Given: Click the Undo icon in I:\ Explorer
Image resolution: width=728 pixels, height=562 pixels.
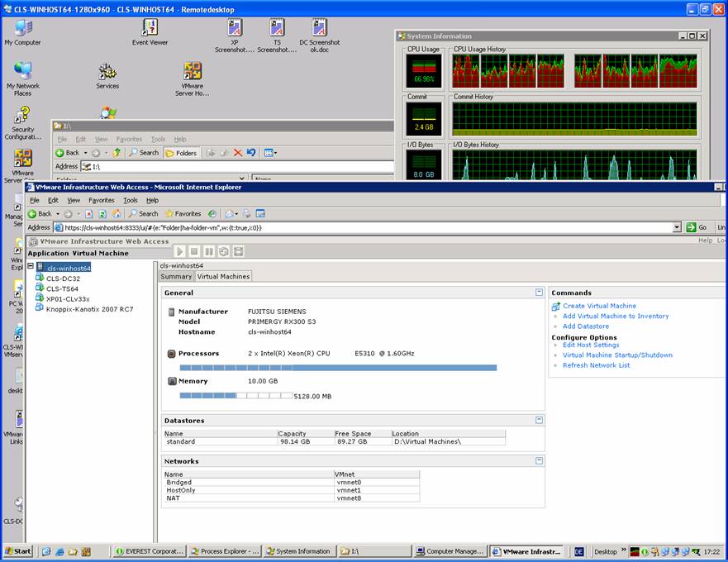Looking at the screenshot, I should (251, 152).
